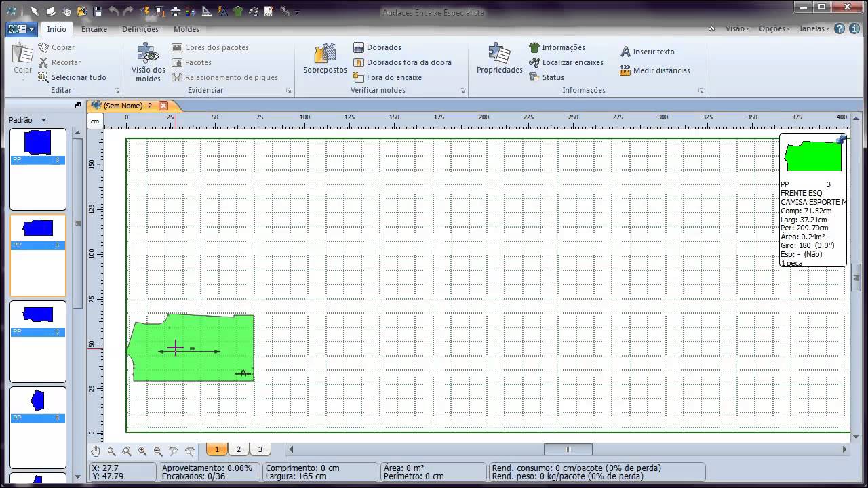
Task: Open the Encaixe ribbon tab
Action: (x=94, y=29)
